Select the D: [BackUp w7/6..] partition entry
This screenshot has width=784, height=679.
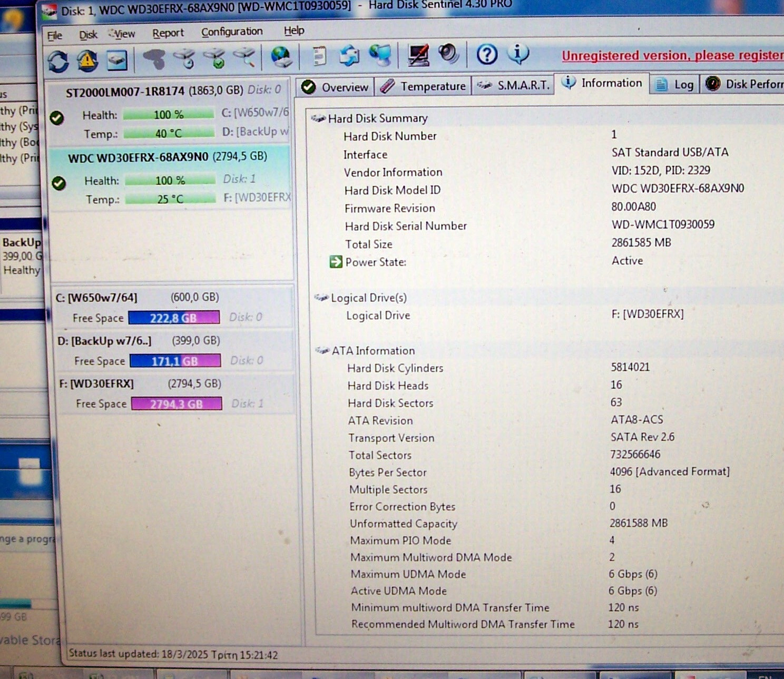click(x=175, y=351)
